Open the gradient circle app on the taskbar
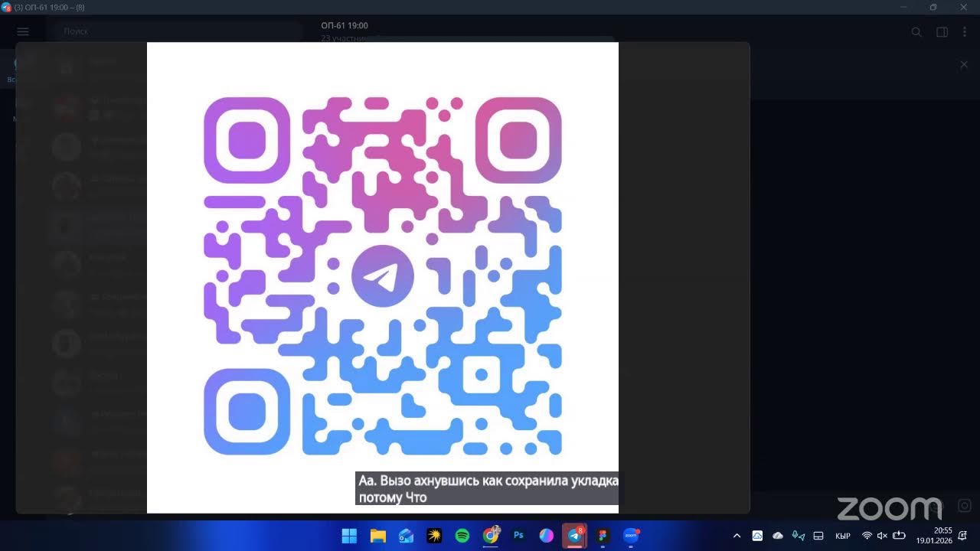 [x=546, y=536]
